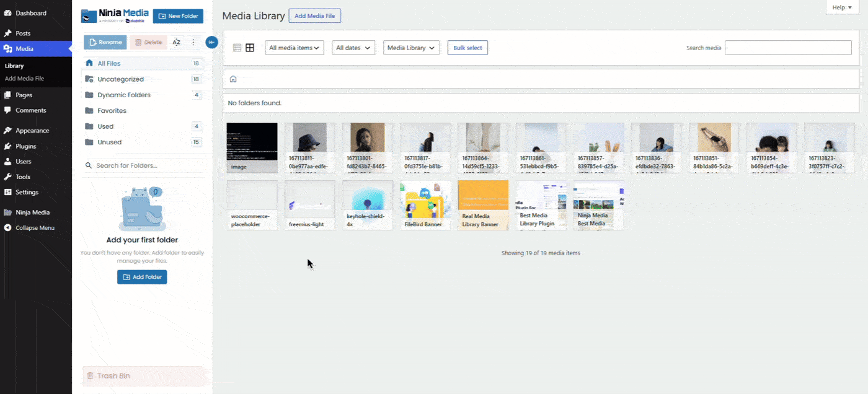Click the Dashboard icon in sidebar

point(7,13)
